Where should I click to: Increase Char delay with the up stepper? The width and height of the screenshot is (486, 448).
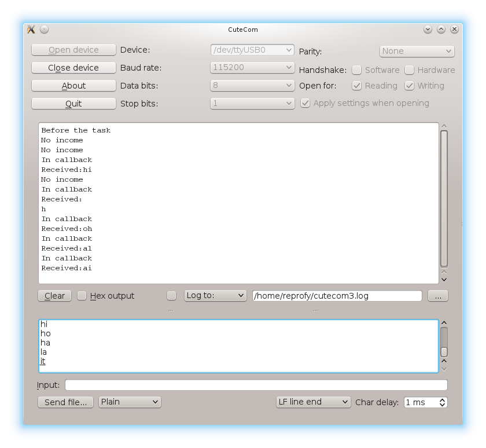click(x=442, y=399)
